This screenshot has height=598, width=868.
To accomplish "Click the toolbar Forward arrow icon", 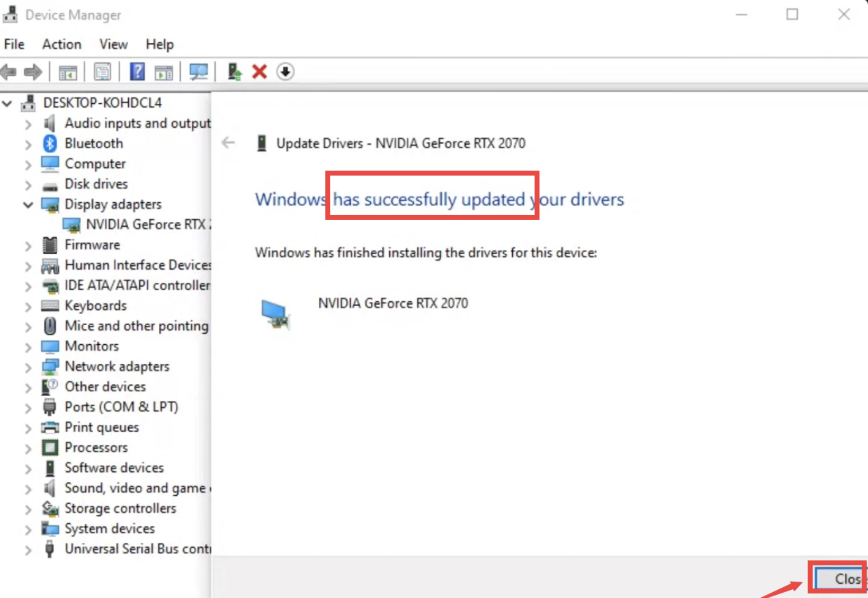I will click(33, 72).
